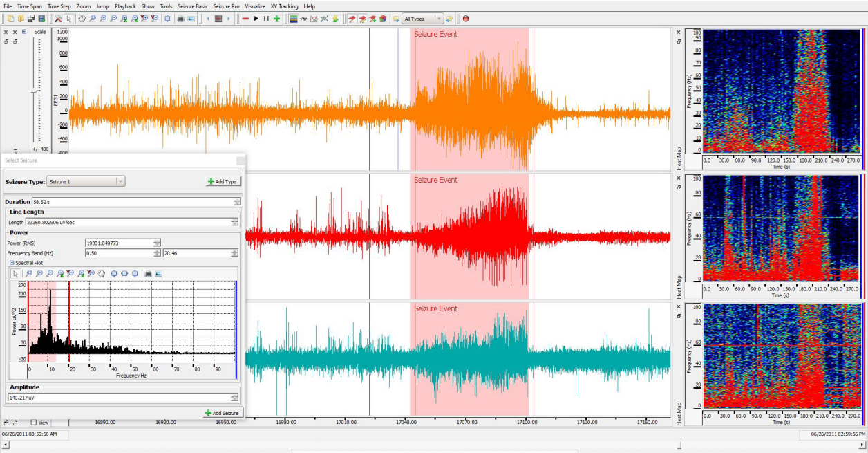Click the top heat map spectrogram
The image size is (868, 453).
781,91
